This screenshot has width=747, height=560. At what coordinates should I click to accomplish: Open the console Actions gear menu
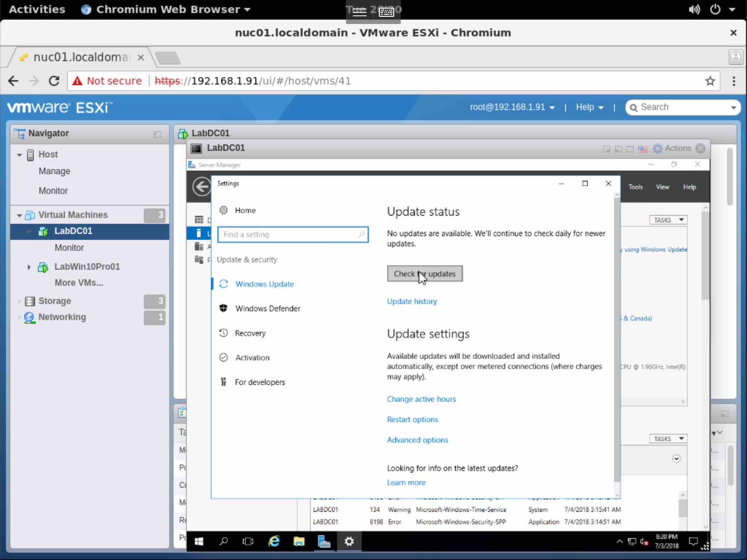672,148
